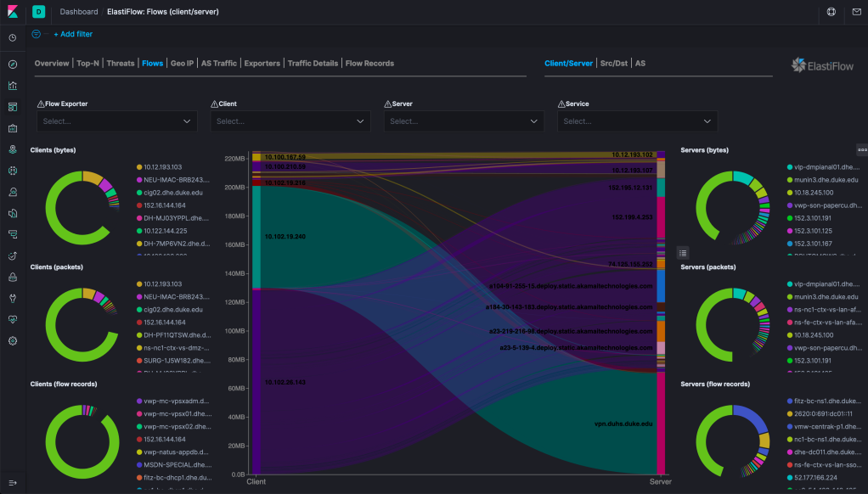Open Logs from the sidebar

(13, 214)
